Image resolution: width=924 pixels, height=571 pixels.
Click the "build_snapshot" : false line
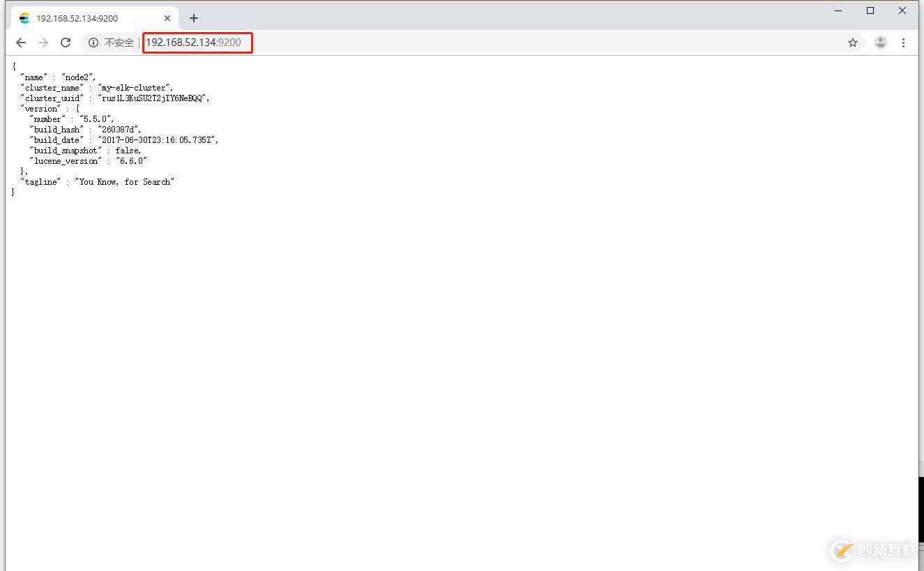[x=85, y=151]
